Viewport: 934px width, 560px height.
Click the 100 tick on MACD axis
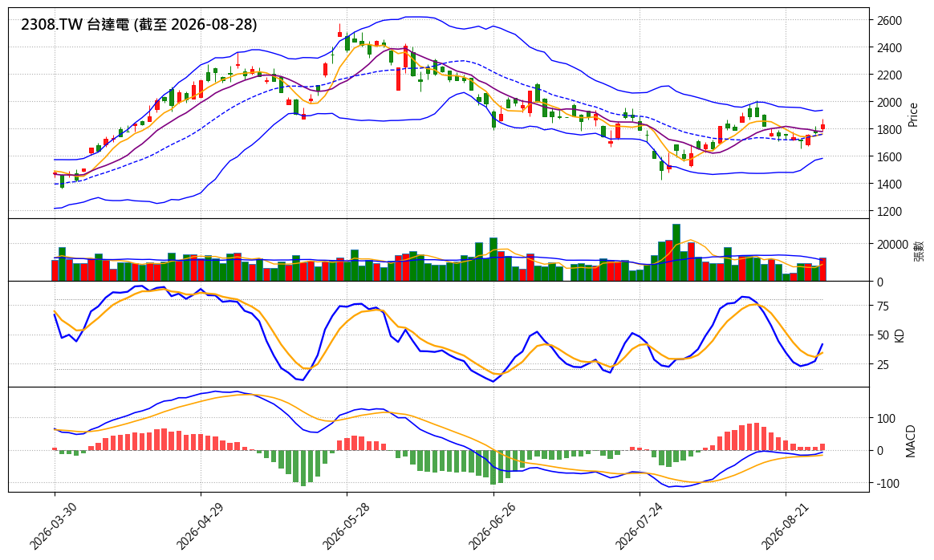click(886, 419)
